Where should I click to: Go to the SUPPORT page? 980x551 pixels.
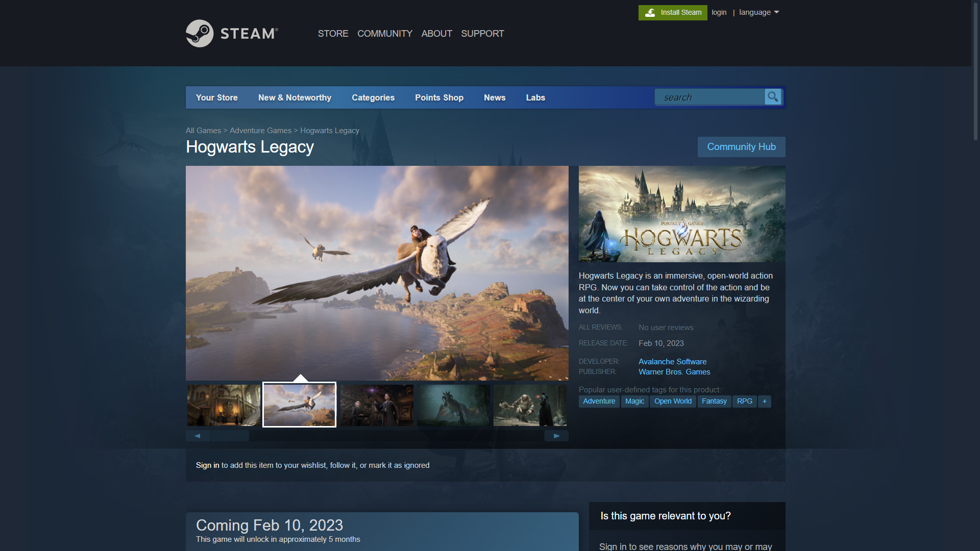[x=482, y=34]
